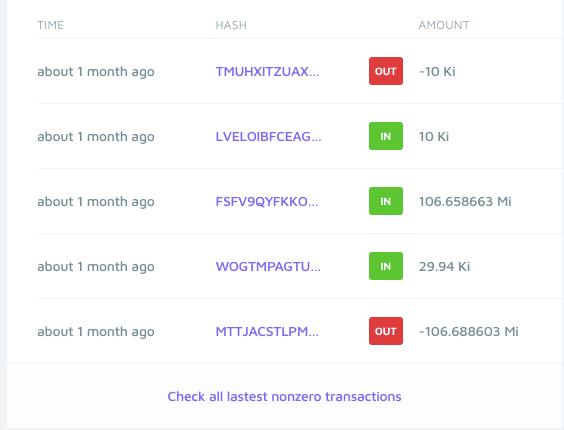Select the 106.658663 Mi amount
The image size is (564, 430).
click(x=465, y=202)
